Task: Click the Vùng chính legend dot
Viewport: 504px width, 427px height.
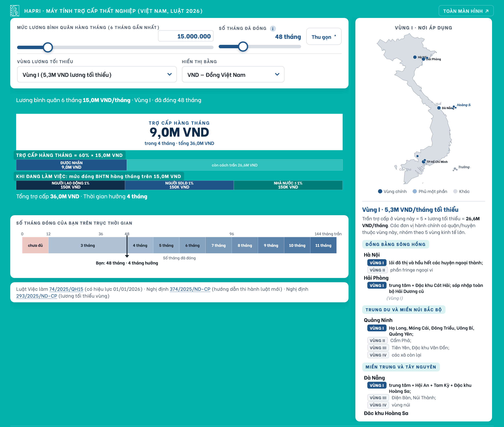Action: pos(380,191)
